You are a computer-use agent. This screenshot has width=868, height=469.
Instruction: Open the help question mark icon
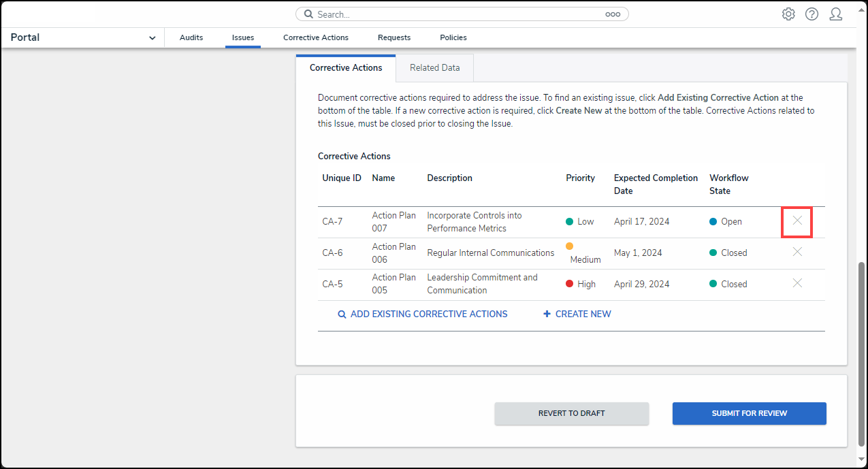coord(811,14)
